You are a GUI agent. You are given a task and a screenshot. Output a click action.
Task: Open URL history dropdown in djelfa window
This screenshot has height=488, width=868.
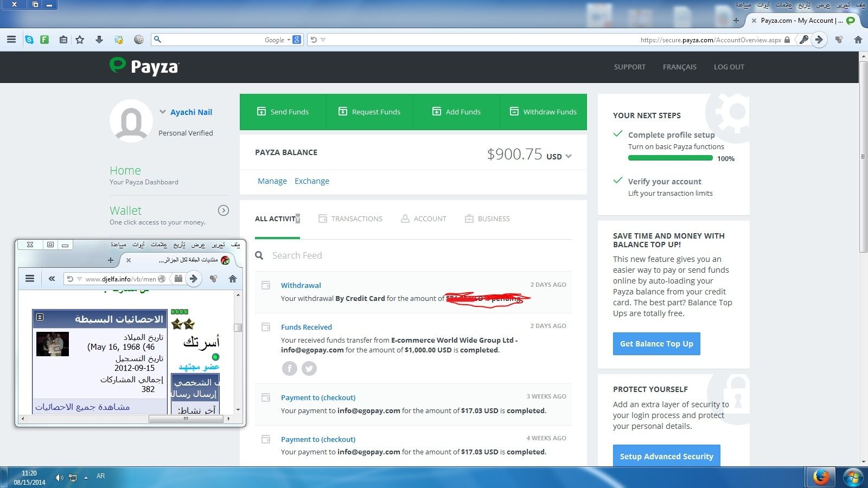[x=79, y=279]
